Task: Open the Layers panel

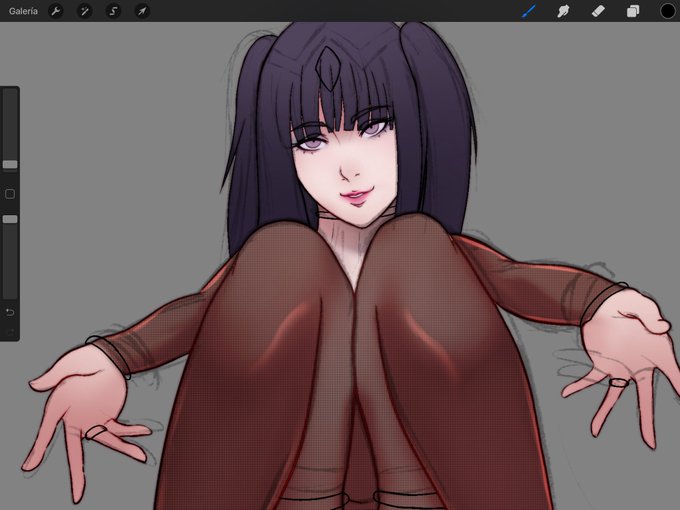Action: pos(633,11)
